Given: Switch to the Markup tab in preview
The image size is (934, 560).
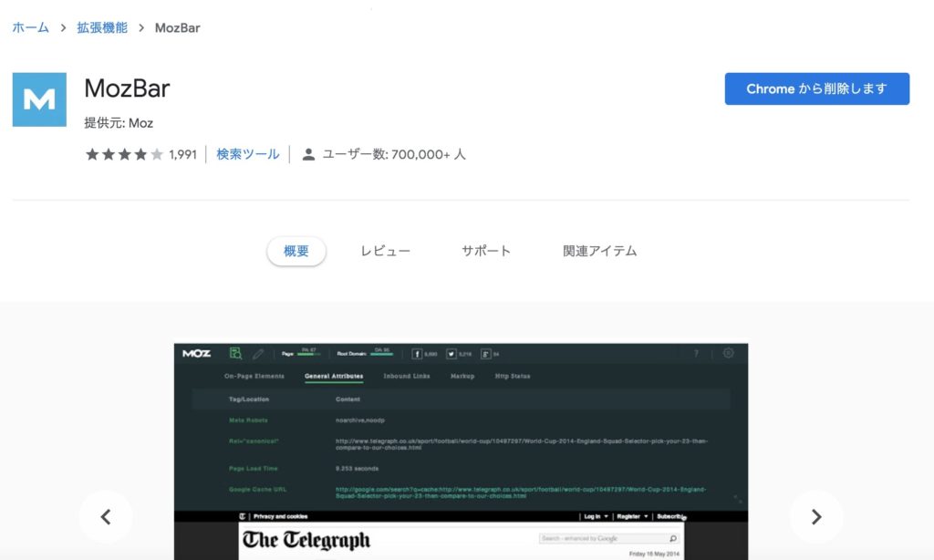Looking at the screenshot, I should [x=462, y=377].
